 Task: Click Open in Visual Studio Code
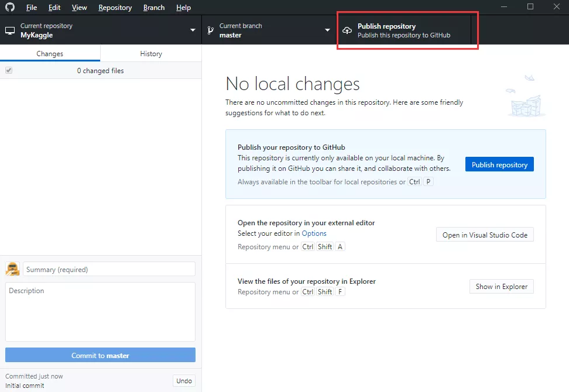pos(485,235)
